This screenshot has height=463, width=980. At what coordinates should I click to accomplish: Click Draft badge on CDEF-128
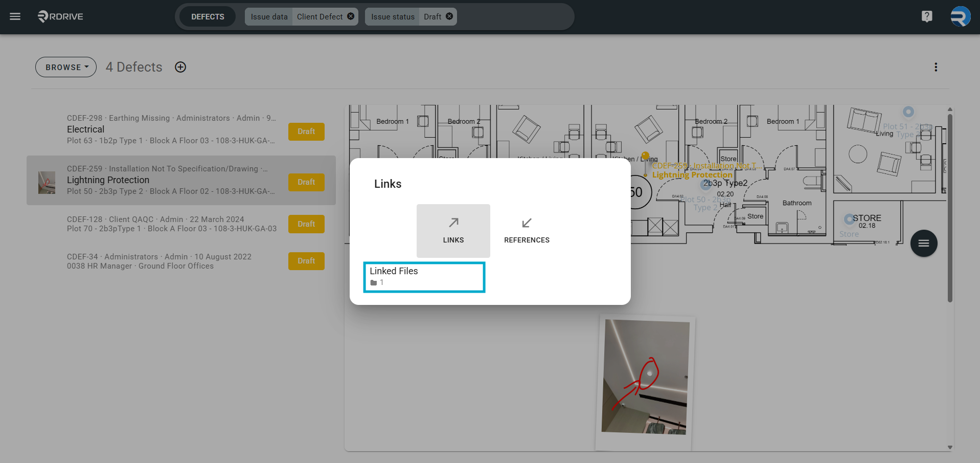(x=306, y=224)
